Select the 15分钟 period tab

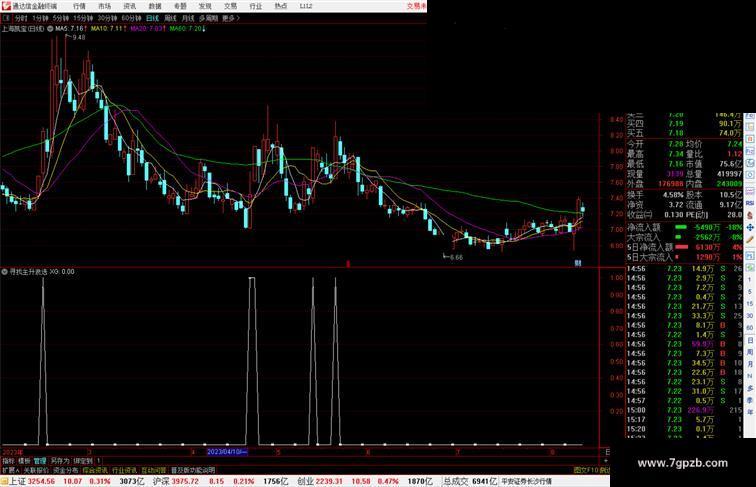[83, 18]
